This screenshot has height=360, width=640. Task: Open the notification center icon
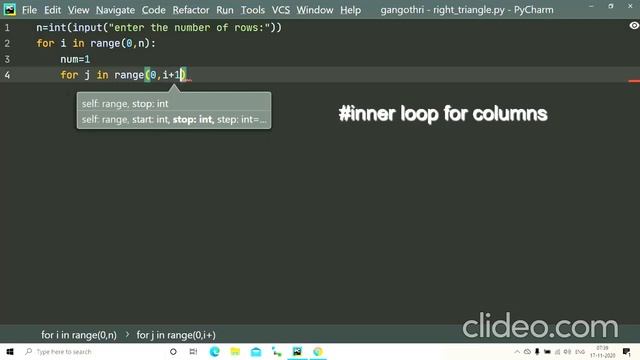point(627,351)
